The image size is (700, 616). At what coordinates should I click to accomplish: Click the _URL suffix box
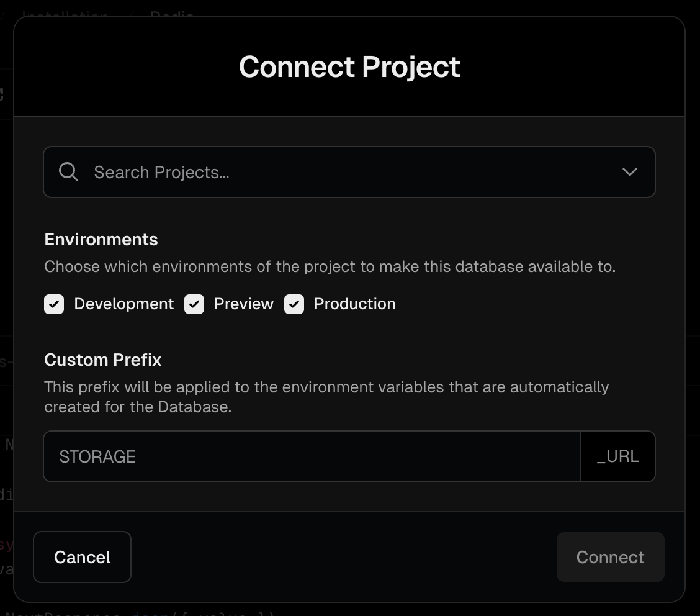[x=618, y=456]
